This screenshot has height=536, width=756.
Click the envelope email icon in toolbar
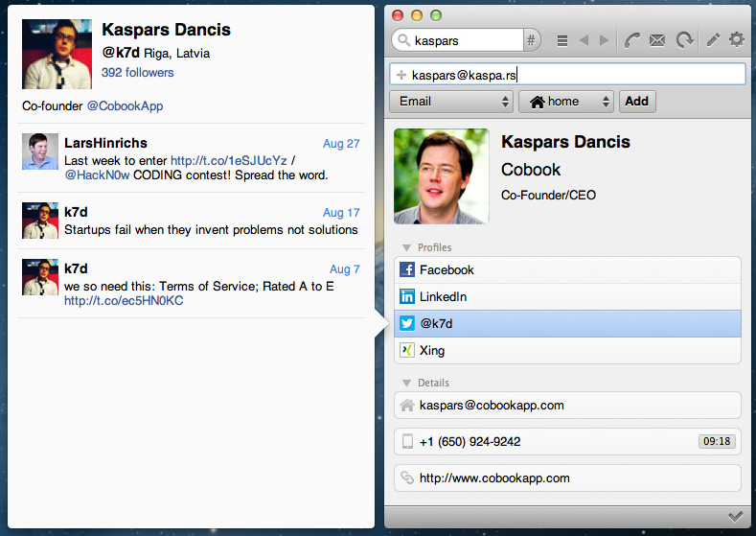click(x=657, y=40)
